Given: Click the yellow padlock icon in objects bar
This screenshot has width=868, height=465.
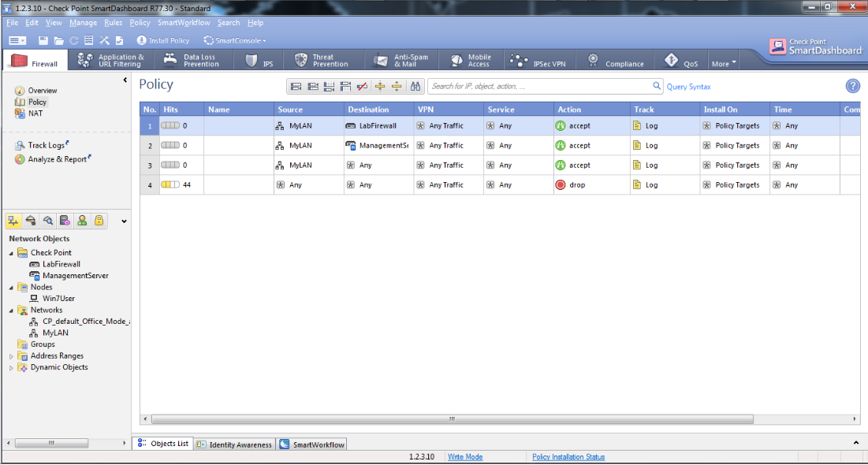Looking at the screenshot, I should pos(99,221).
